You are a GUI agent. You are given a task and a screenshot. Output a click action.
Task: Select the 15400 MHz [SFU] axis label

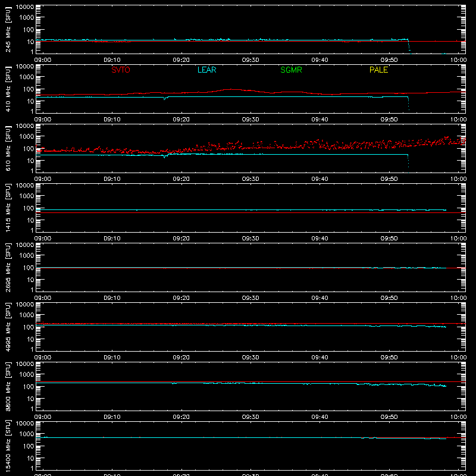pyautogui.click(x=8, y=446)
